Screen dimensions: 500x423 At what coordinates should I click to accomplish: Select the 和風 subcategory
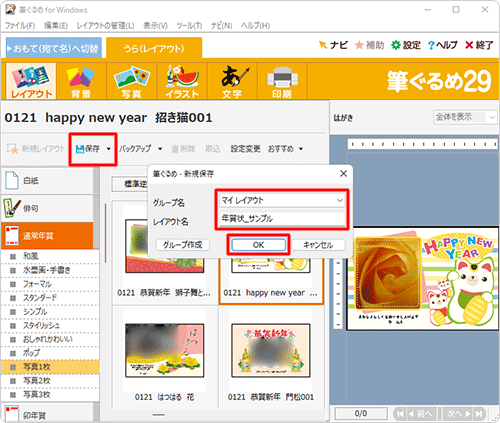pos(50,256)
